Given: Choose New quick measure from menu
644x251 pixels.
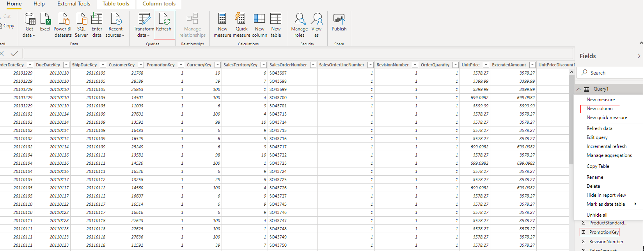Looking at the screenshot, I should [x=607, y=117].
